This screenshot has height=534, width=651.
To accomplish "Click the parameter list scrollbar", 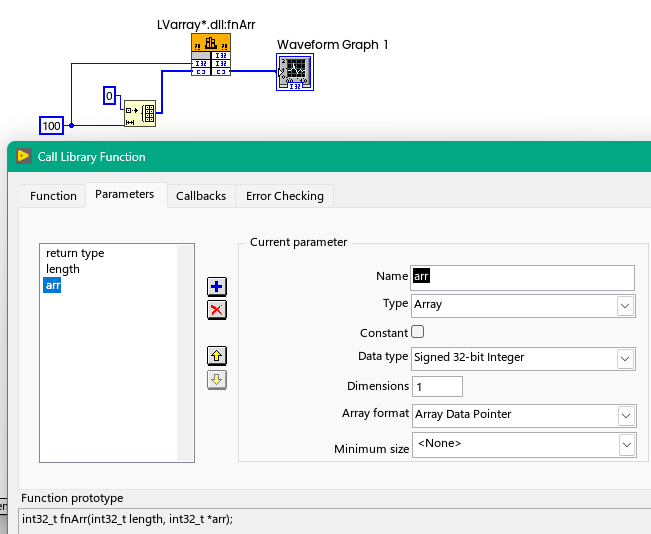I will pyautogui.click(x=185, y=353).
